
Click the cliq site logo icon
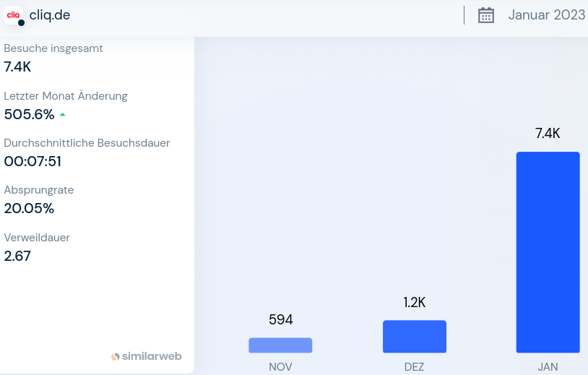14,15
